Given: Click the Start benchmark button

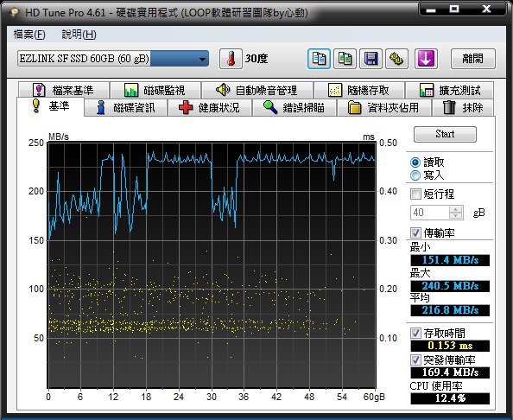Looking at the screenshot, I should [x=445, y=134].
